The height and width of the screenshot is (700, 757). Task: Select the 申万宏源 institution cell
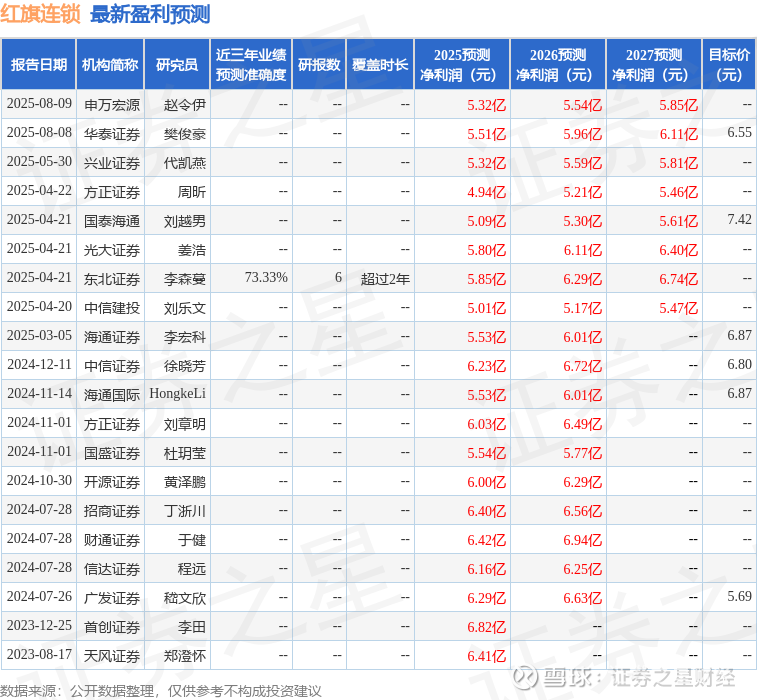tap(112, 105)
